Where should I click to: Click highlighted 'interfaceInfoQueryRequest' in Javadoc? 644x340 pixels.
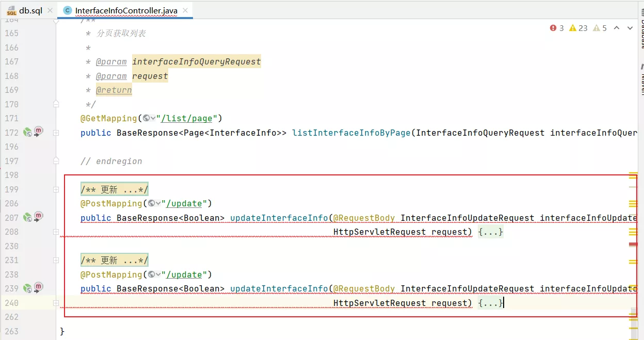(197, 61)
